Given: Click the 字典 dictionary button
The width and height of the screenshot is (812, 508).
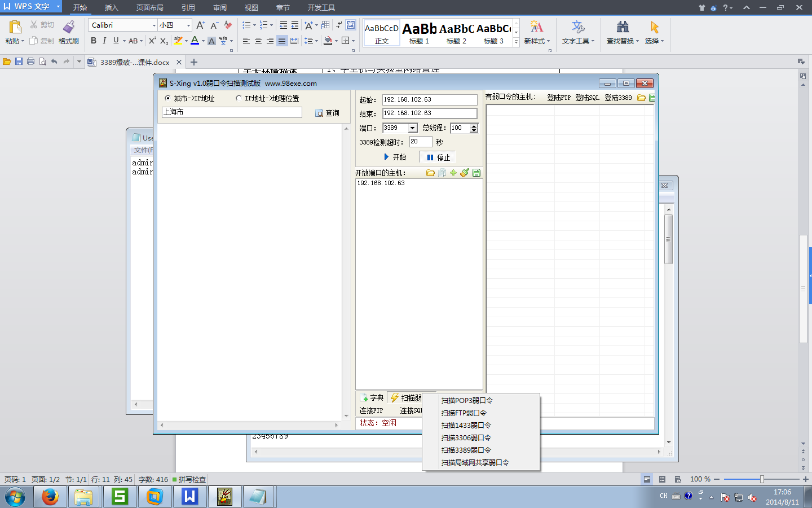Looking at the screenshot, I should (x=372, y=397).
